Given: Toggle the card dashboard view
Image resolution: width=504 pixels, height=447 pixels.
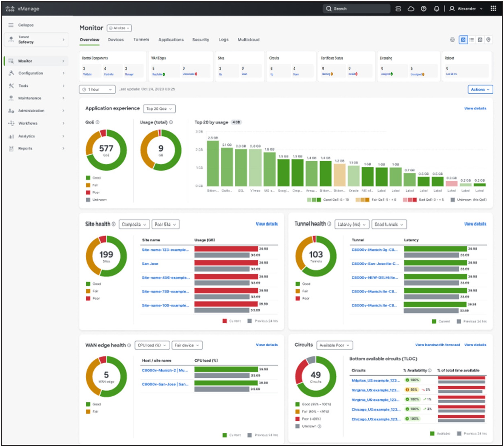Looking at the screenshot, I should coord(463,39).
